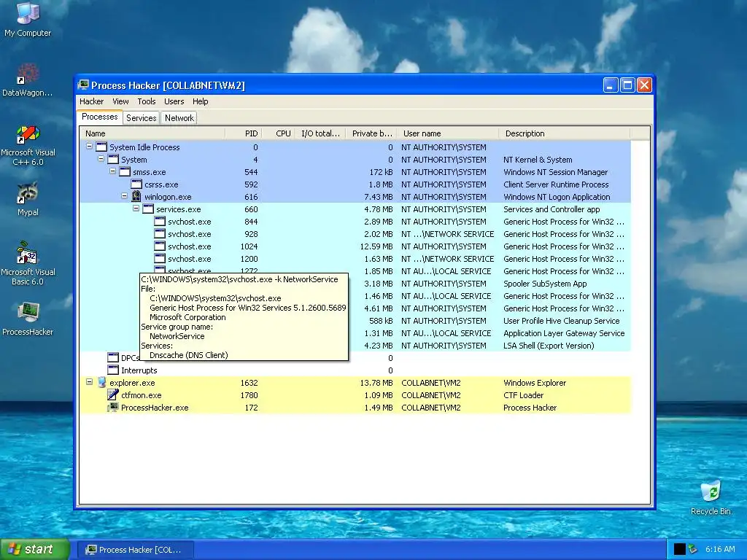Click Application Layer Gateway Service text
Image resolution: width=747 pixels, height=560 pixels.
coord(564,332)
